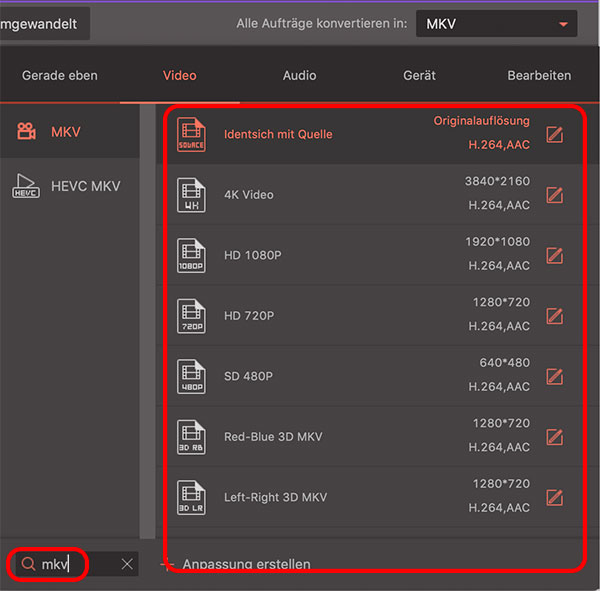Click into the mkv search field
Image resolution: width=600 pixels, height=591 pixels.
click(77, 564)
